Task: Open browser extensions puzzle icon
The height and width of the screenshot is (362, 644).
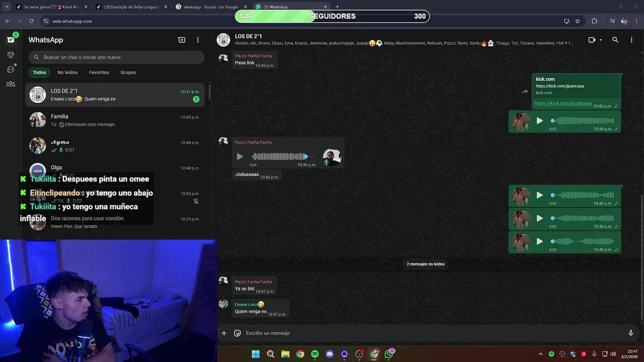Action: pos(594,21)
